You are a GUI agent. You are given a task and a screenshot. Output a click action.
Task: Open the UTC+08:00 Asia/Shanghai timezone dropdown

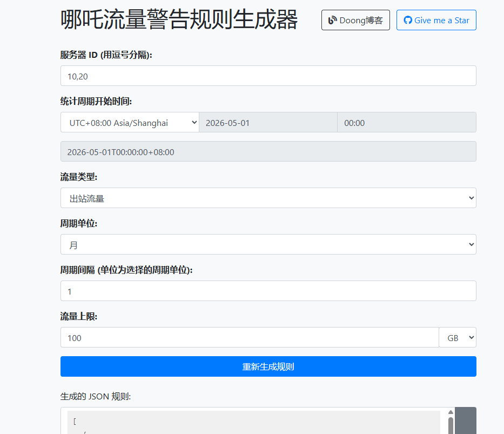130,122
